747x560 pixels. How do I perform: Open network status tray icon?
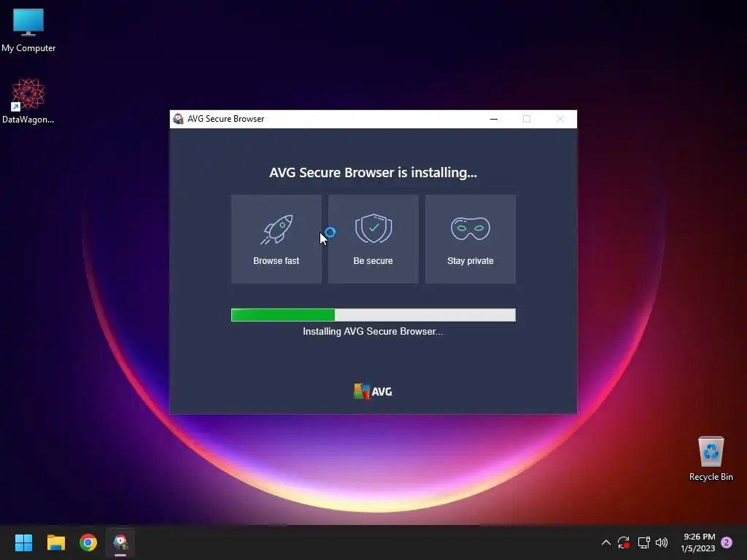643,542
